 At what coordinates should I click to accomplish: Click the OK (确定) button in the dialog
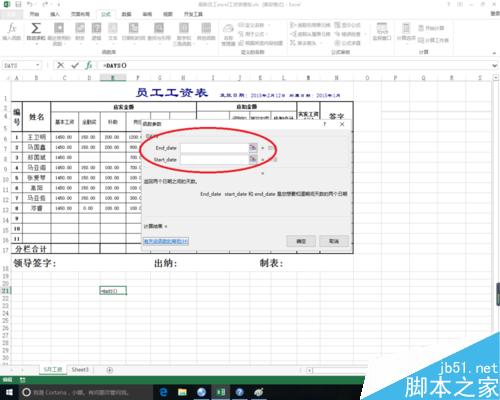(x=301, y=241)
